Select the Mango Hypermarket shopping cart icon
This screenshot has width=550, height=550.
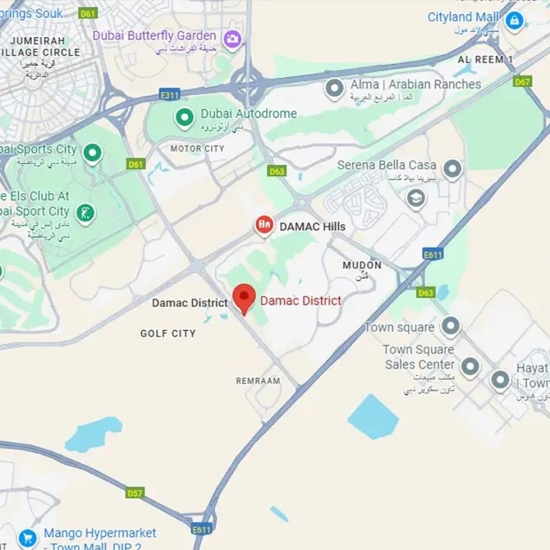28,538
